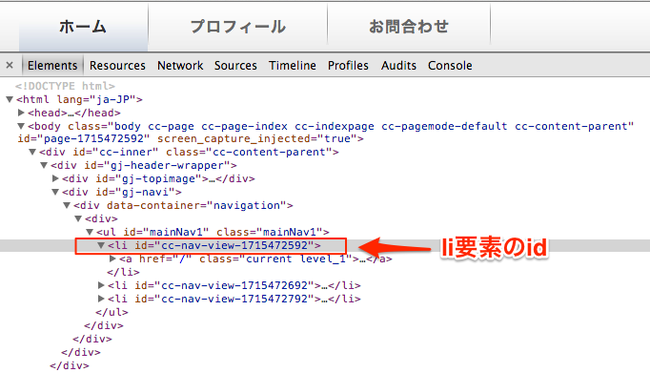Switch to the Elements tab
The image size is (650, 373).
(52, 65)
